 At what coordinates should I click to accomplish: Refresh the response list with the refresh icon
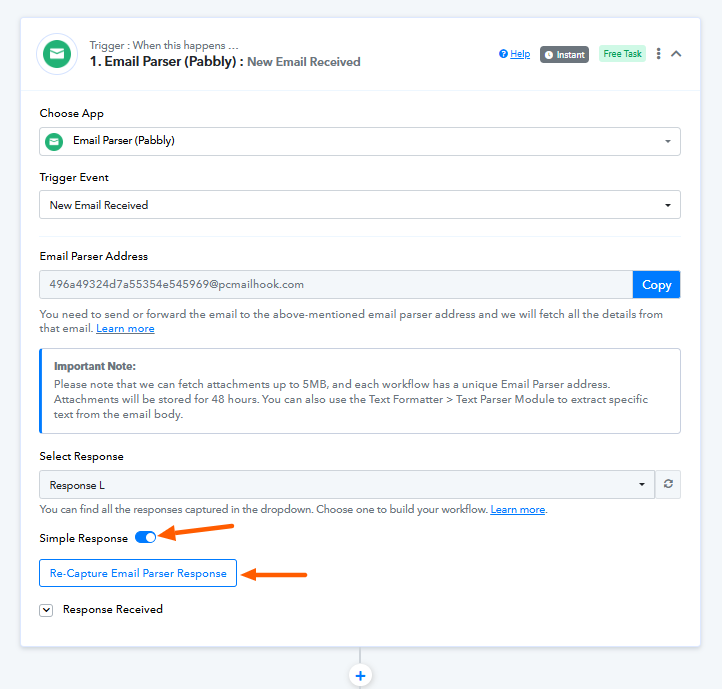(x=668, y=484)
